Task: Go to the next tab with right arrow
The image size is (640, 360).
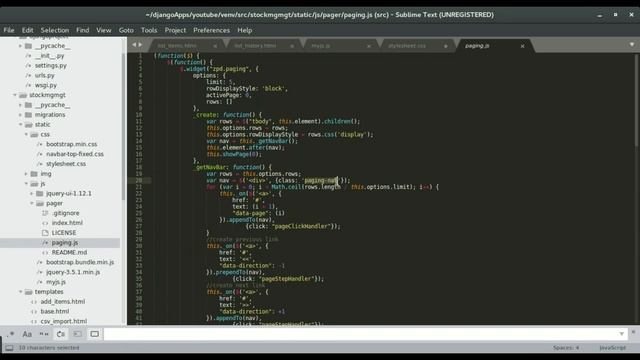Action: (x=140, y=45)
